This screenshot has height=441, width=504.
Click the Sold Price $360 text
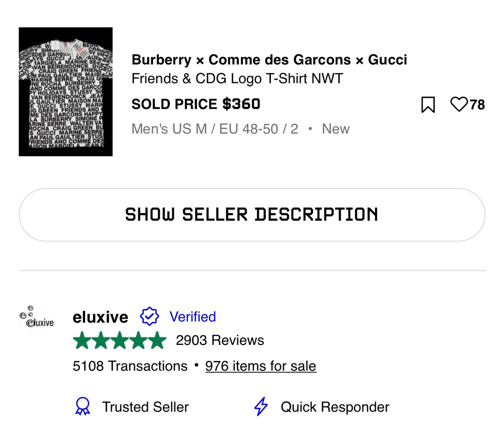[196, 104]
